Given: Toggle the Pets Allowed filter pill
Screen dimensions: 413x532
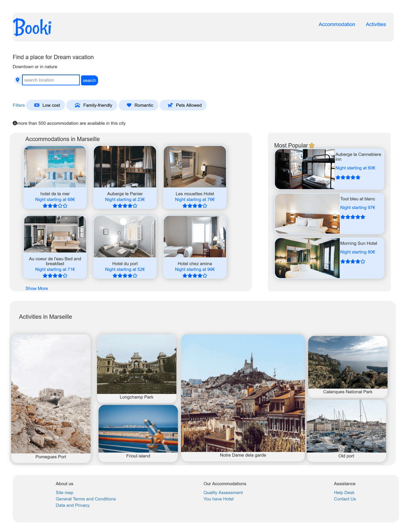Looking at the screenshot, I should (183, 105).
